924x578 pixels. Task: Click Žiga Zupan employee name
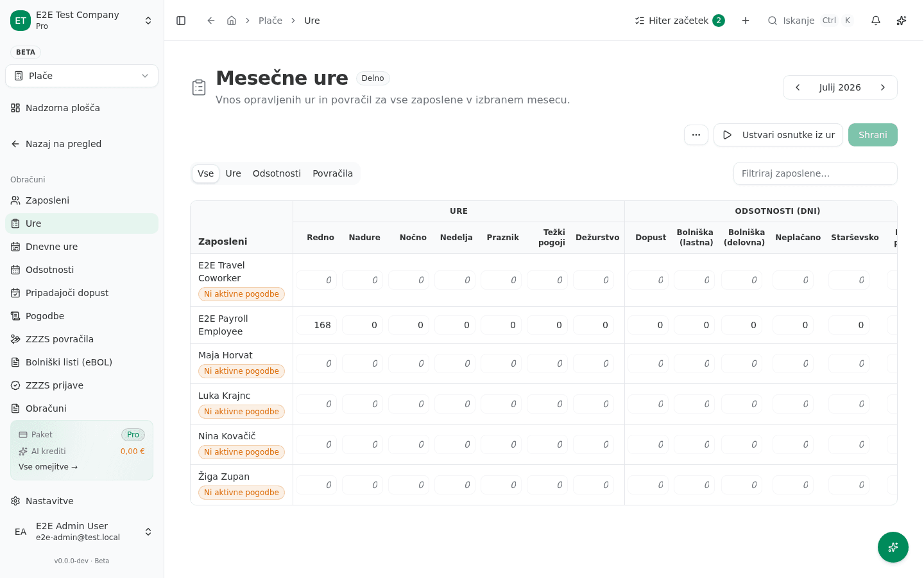tap(224, 477)
